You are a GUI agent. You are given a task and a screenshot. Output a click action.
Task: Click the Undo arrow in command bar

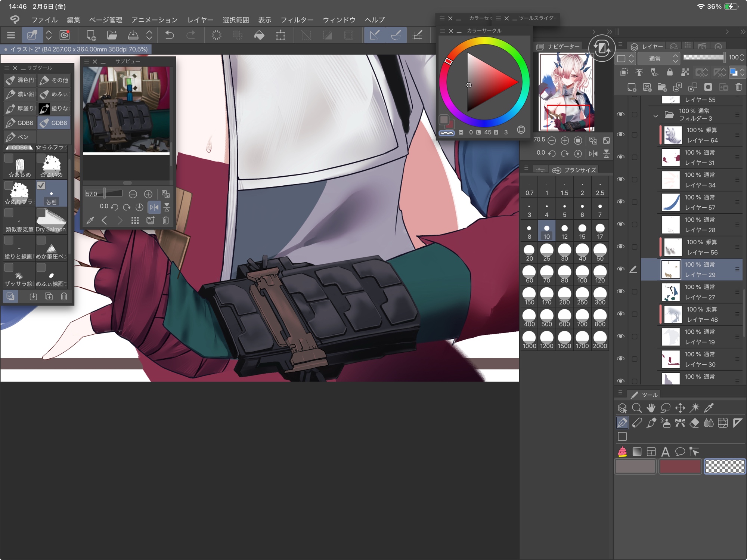(170, 35)
